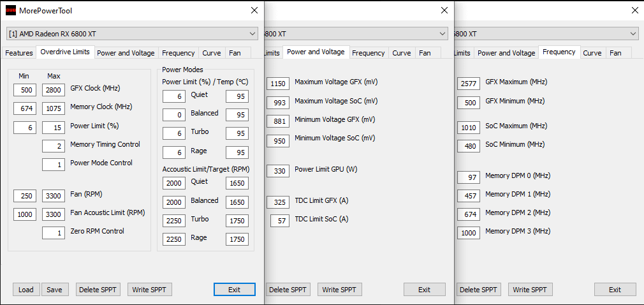This screenshot has height=305, width=644.
Task: Select Fan tab in the middle window
Action: coord(425,53)
